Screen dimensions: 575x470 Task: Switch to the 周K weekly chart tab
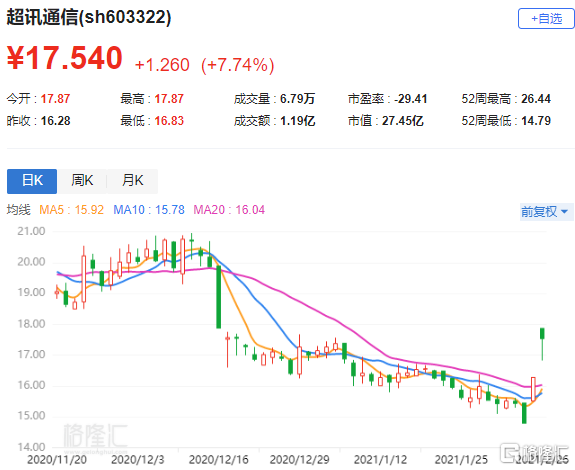82,181
